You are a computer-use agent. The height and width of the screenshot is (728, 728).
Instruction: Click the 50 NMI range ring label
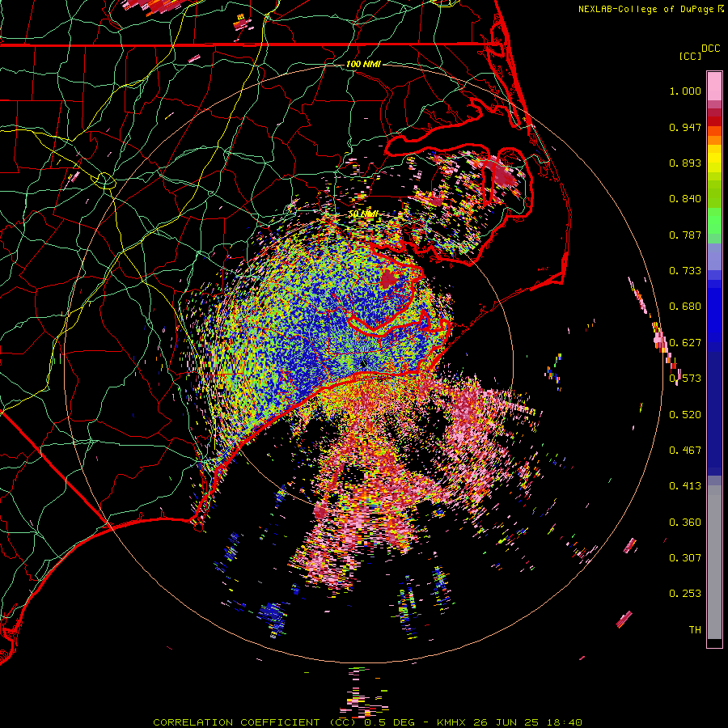363,214
